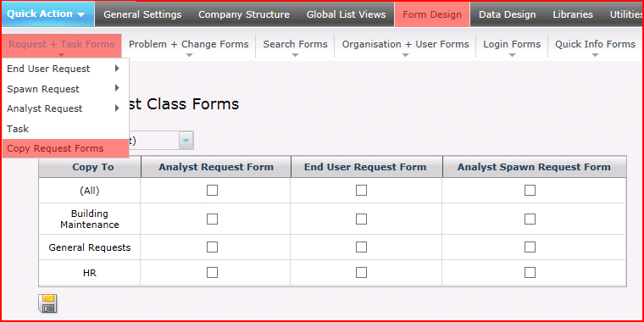Open Login Forms menu
The width and height of the screenshot is (644, 322).
512,46
